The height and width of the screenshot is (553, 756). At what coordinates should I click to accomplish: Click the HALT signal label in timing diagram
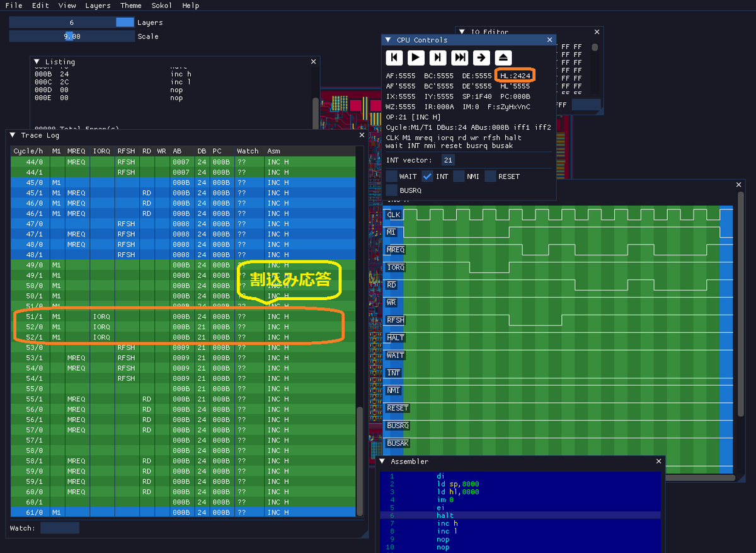pos(396,338)
